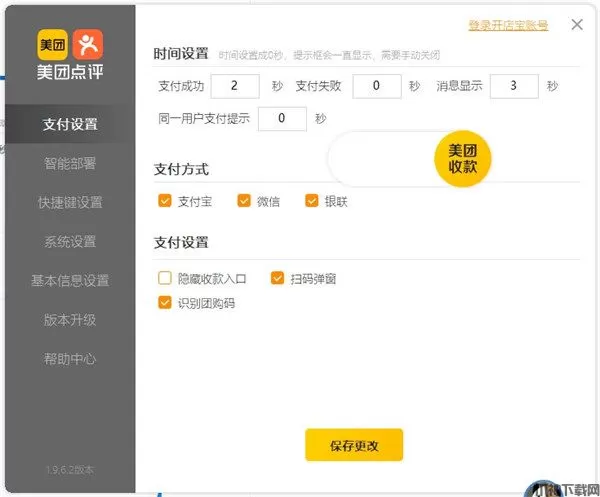The height and width of the screenshot is (497, 600).
Task: Switch to the 智能部署 sidebar tab
Action: (70, 163)
